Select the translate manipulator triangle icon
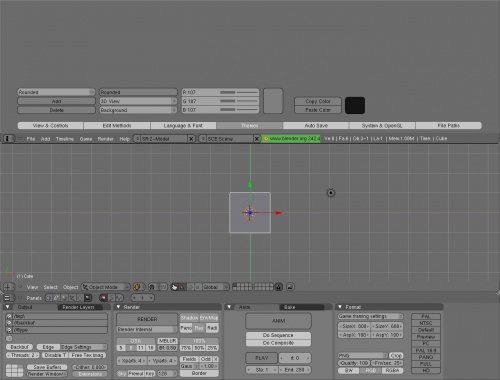This screenshot has height=380, width=500. click(182, 287)
